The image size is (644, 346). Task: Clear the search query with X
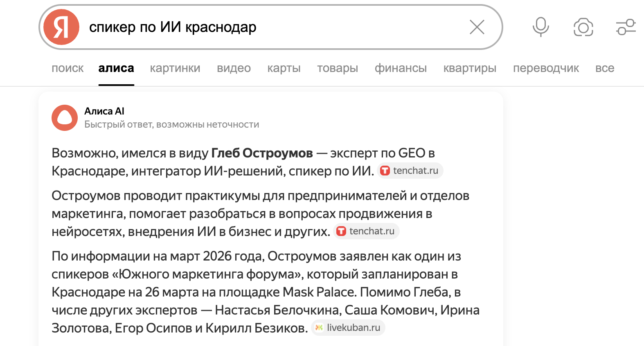coord(477,27)
